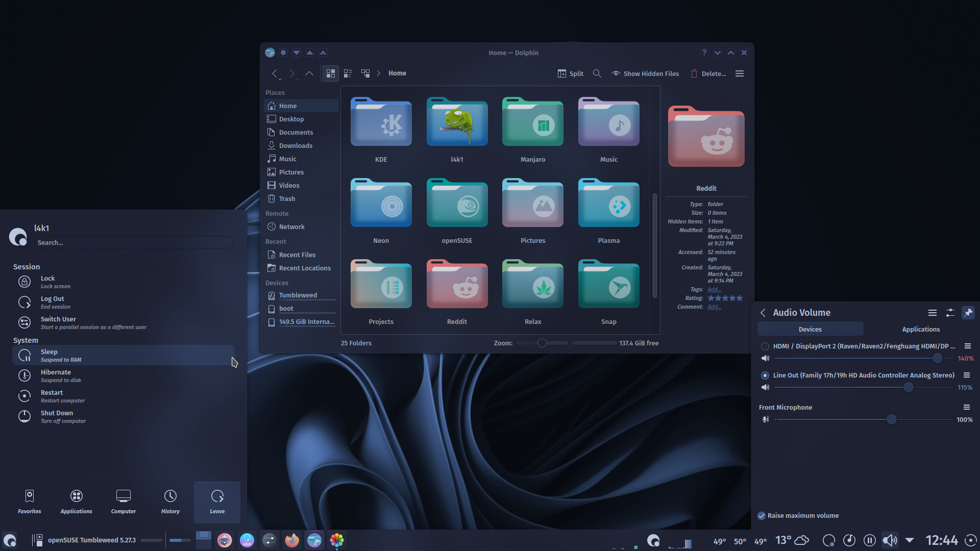Open the l4k1 folder with chameleon

(x=457, y=130)
